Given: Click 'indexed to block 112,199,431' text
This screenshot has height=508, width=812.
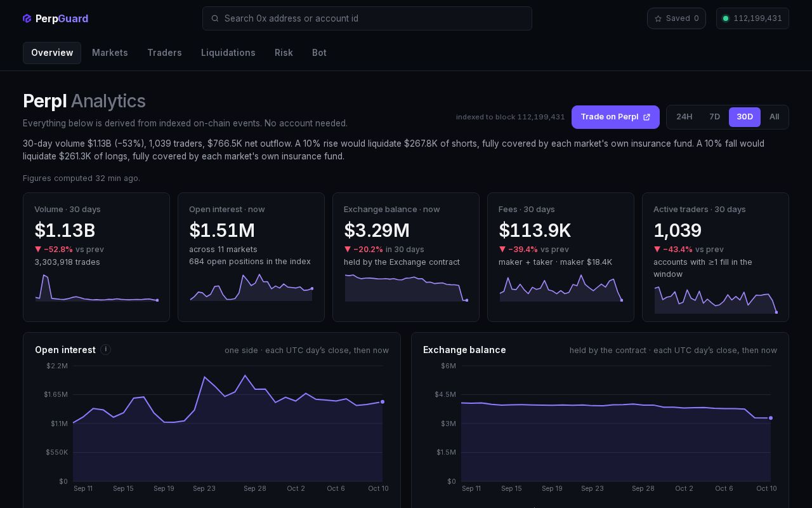Looking at the screenshot, I should (x=511, y=117).
